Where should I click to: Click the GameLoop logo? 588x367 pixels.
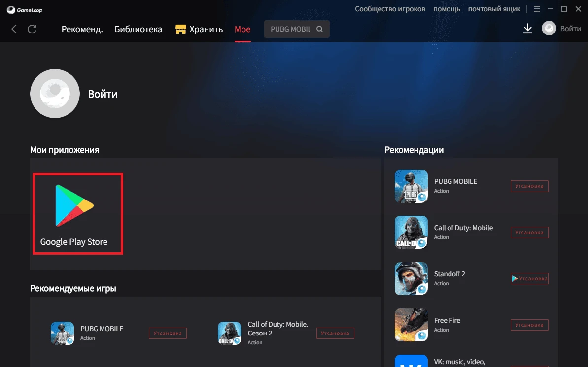coord(25,10)
